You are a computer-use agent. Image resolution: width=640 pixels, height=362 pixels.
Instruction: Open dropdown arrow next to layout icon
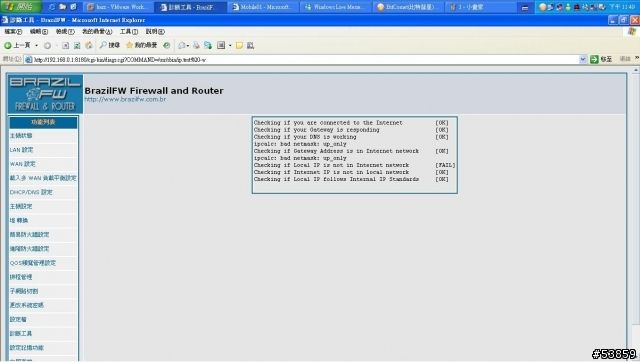coord(230,45)
